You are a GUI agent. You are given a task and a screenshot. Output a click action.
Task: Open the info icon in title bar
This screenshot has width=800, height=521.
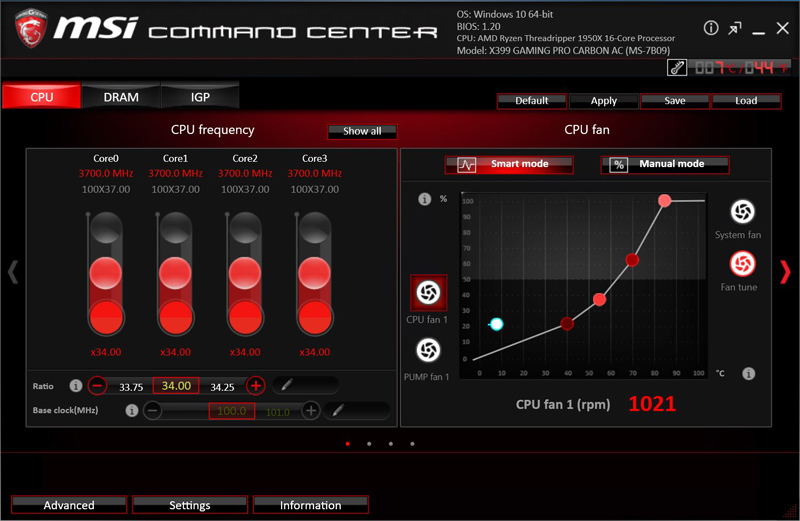click(711, 28)
